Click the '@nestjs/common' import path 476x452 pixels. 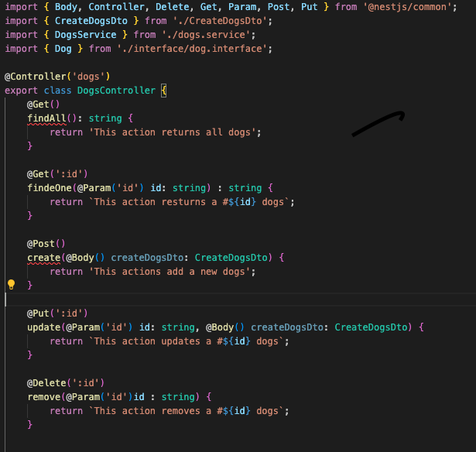[x=407, y=7]
